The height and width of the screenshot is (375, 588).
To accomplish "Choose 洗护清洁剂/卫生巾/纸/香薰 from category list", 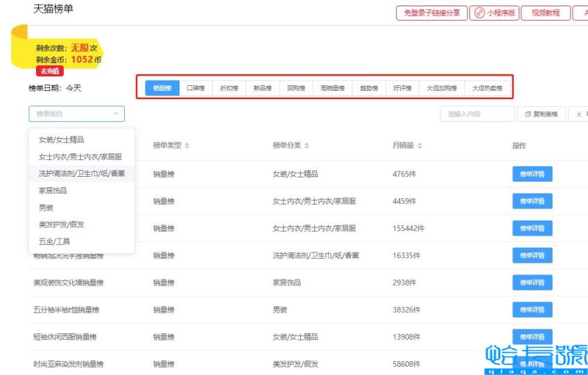I will coord(81,173).
